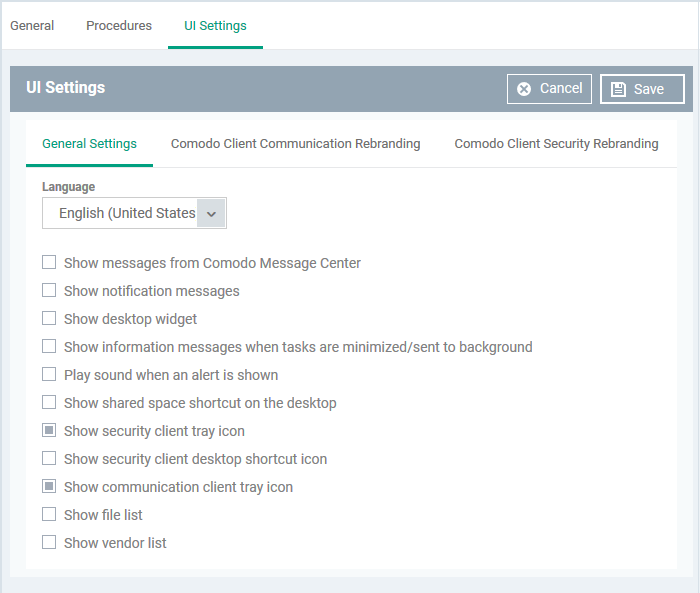
Task: Enable Play sound when an alert is shown
Action: (x=49, y=374)
